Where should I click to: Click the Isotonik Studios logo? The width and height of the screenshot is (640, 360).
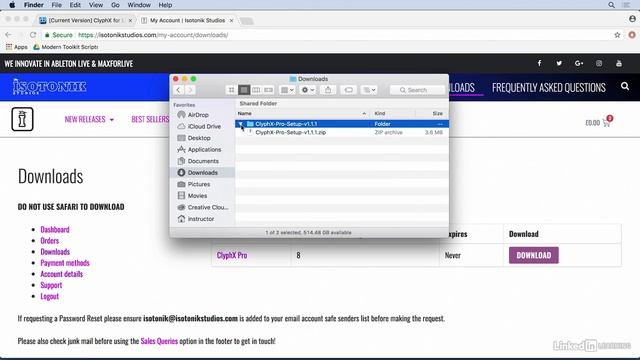(49, 87)
